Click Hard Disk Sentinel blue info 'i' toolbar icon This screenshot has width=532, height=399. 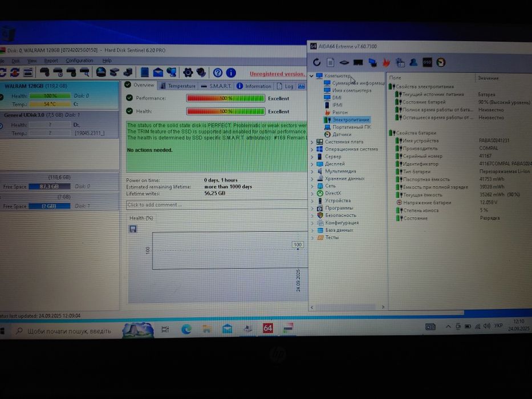(x=231, y=72)
